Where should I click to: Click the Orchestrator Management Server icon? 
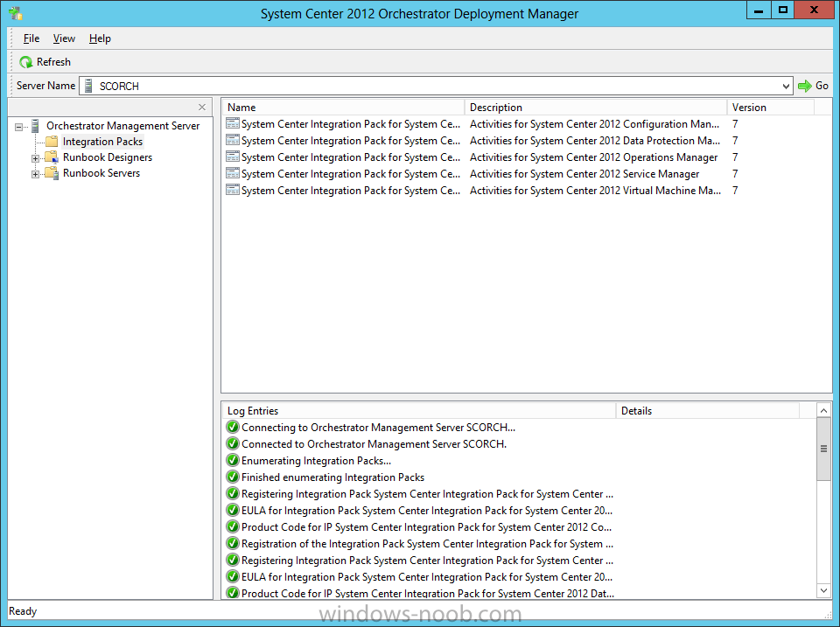point(35,126)
